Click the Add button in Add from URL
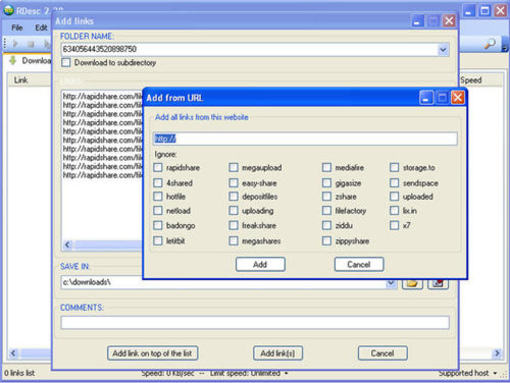This screenshot has height=383, width=510. [260, 264]
